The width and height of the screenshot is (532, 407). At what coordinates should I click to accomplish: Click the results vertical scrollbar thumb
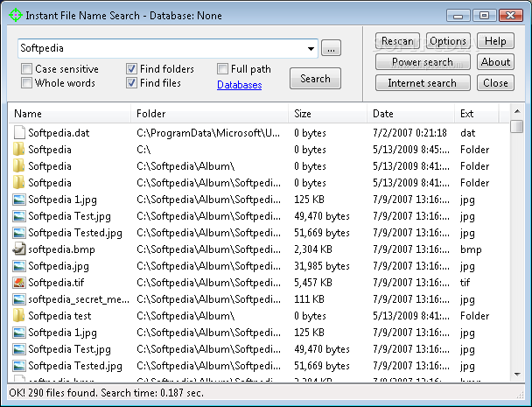click(517, 126)
